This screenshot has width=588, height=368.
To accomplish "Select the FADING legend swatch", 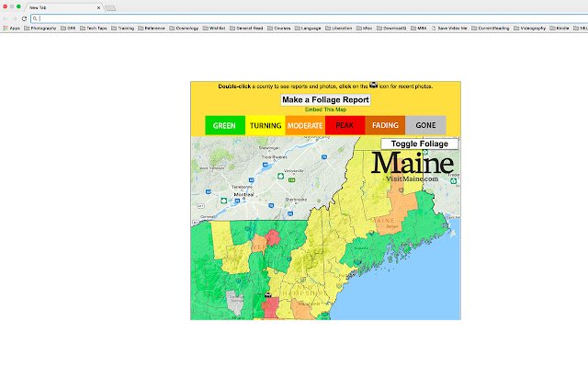I will pyautogui.click(x=385, y=125).
